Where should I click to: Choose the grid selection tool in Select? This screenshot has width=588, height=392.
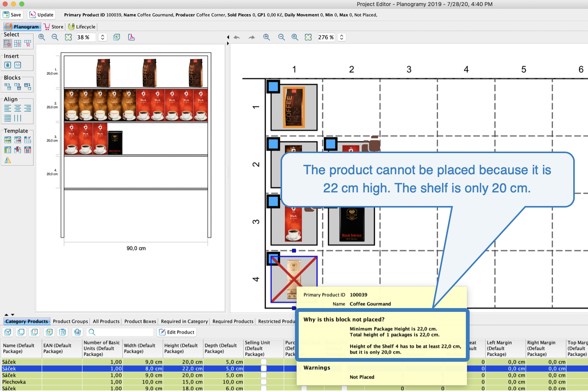click(17, 43)
